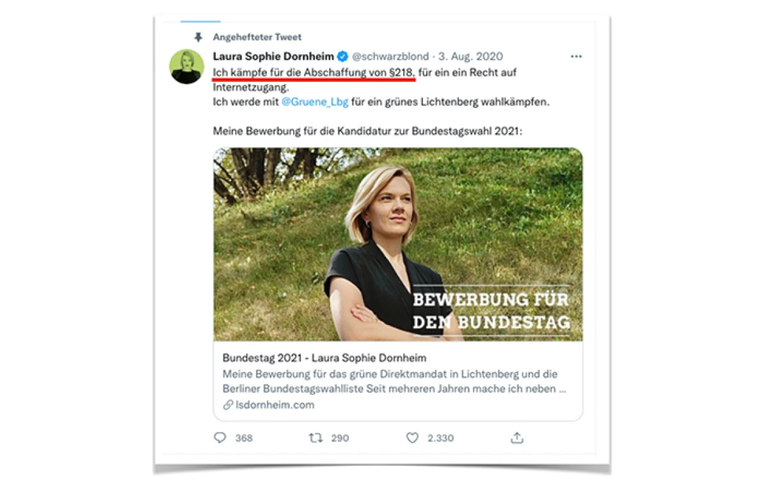Like the tweet with the heart icon
Image resolution: width=768 pixels, height=480 pixels.
412,437
